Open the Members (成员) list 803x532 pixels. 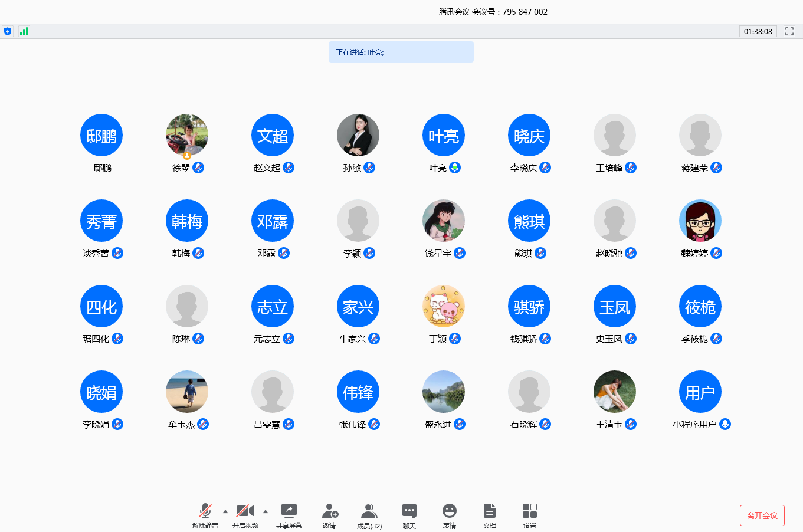(369, 511)
